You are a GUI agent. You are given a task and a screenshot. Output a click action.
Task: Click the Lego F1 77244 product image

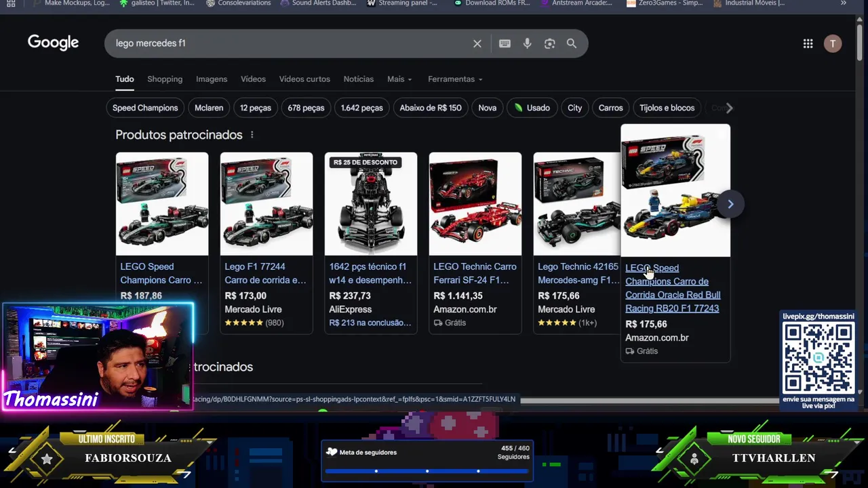[267, 204]
